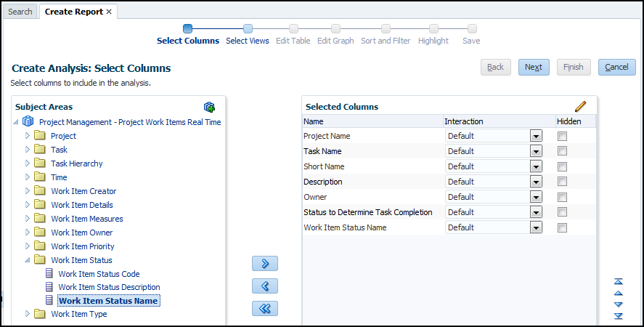Click the remove selected column left arrow

click(x=265, y=286)
